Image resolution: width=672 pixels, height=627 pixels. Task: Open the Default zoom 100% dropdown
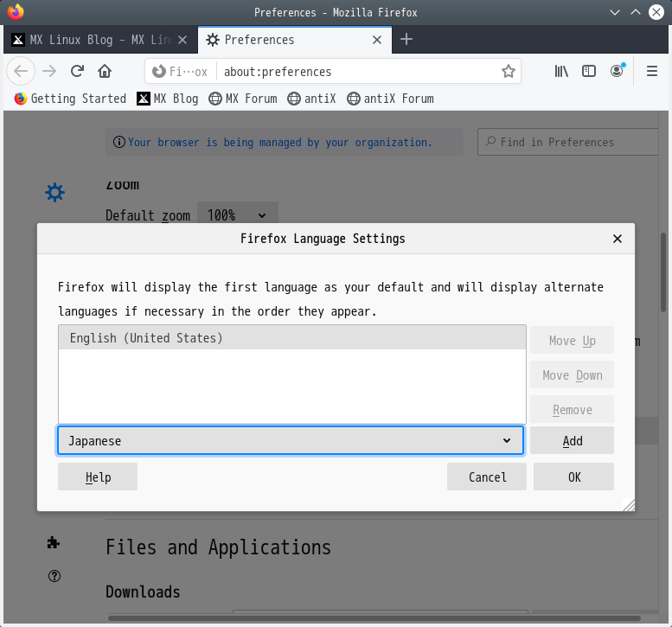[x=238, y=214]
